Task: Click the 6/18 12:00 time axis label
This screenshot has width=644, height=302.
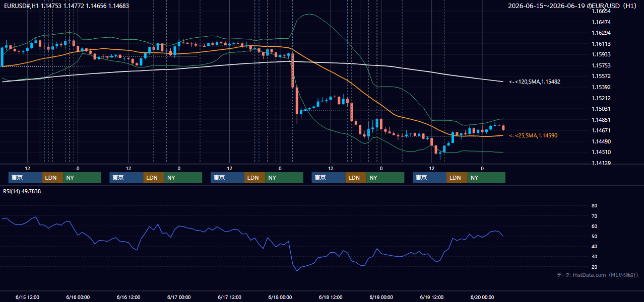Action: click(331, 297)
